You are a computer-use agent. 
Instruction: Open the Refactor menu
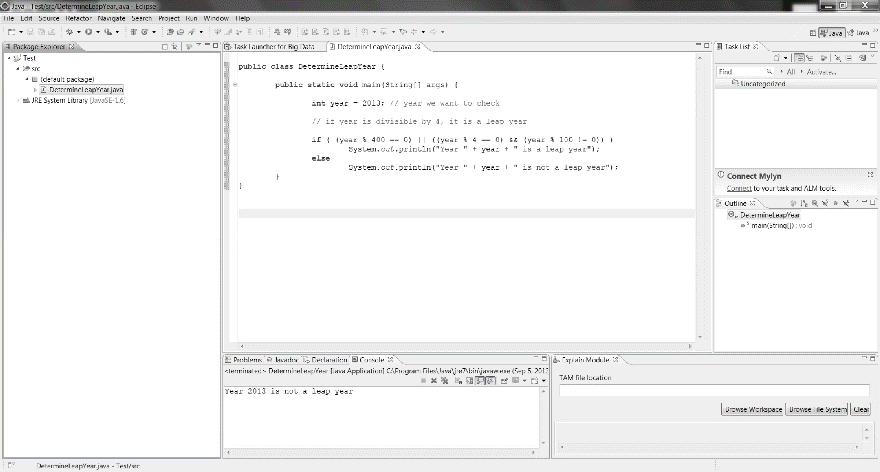(79, 19)
